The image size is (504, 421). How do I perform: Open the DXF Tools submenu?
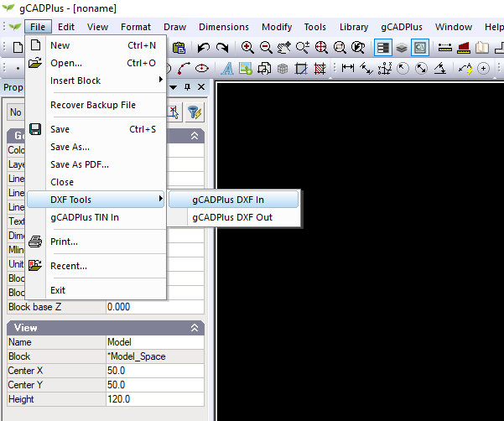pyautogui.click(x=96, y=200)
